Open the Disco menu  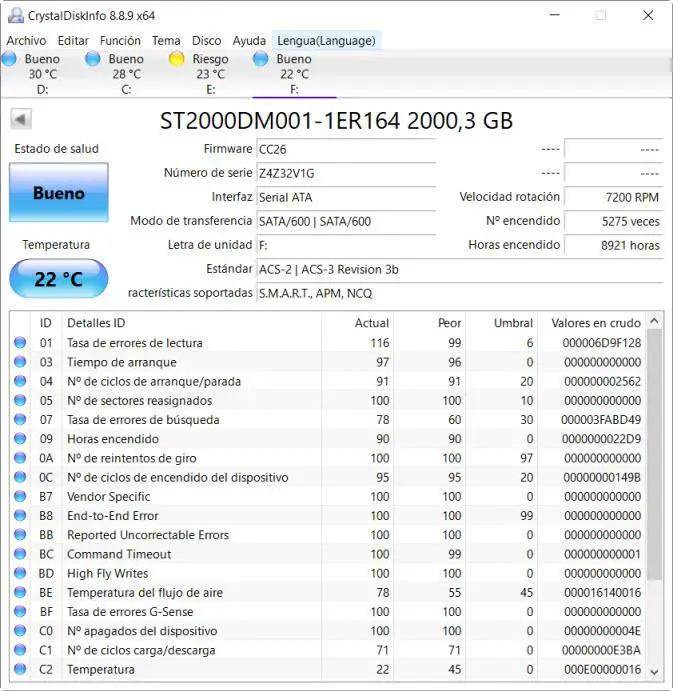tap(206, 41)
